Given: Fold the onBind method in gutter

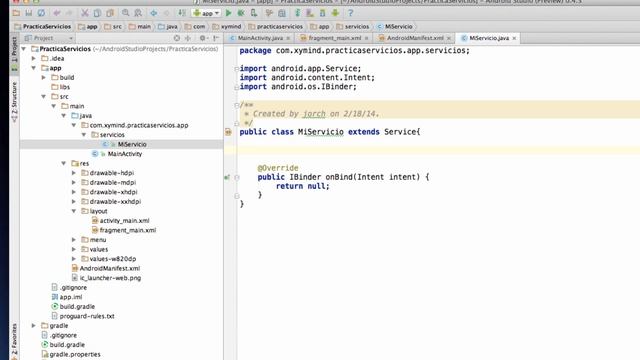Looking at the screenshot, I should 237,177.
